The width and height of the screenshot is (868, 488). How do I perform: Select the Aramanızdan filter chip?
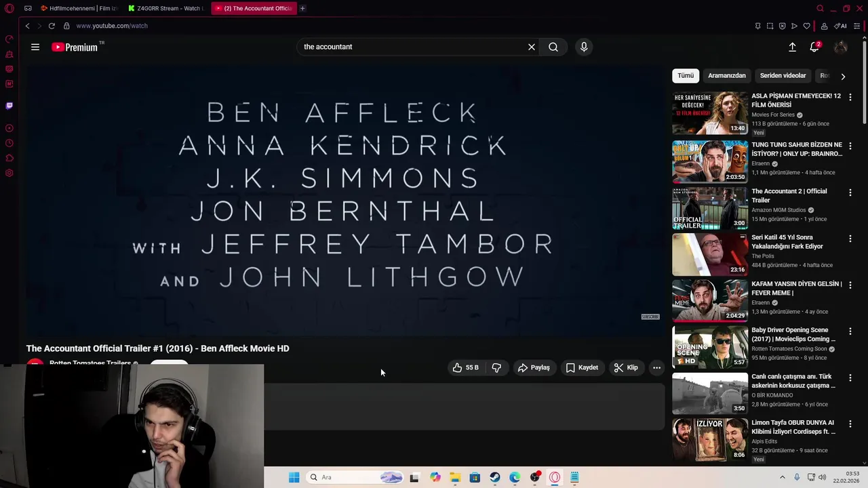pyautogui.click(x=727, y=76)
